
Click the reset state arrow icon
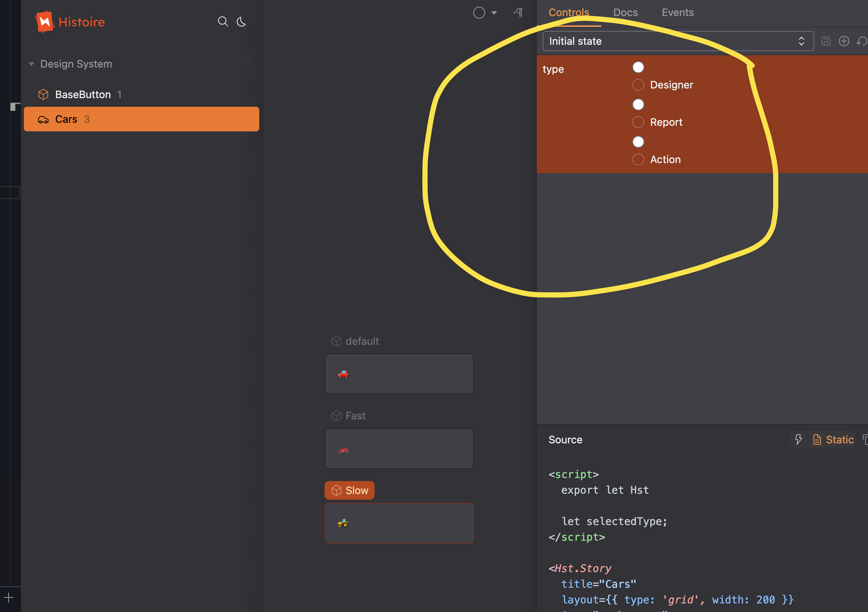pyautogui.click(x=861, y=41)
